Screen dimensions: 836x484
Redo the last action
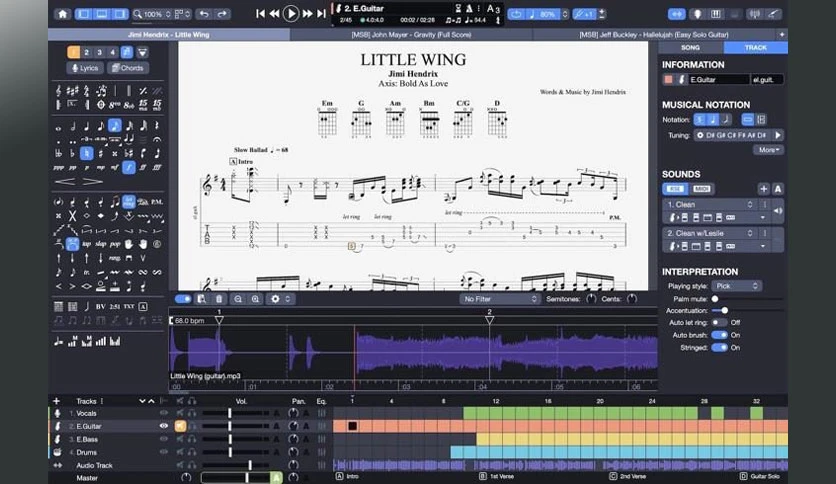pos(222,14)
